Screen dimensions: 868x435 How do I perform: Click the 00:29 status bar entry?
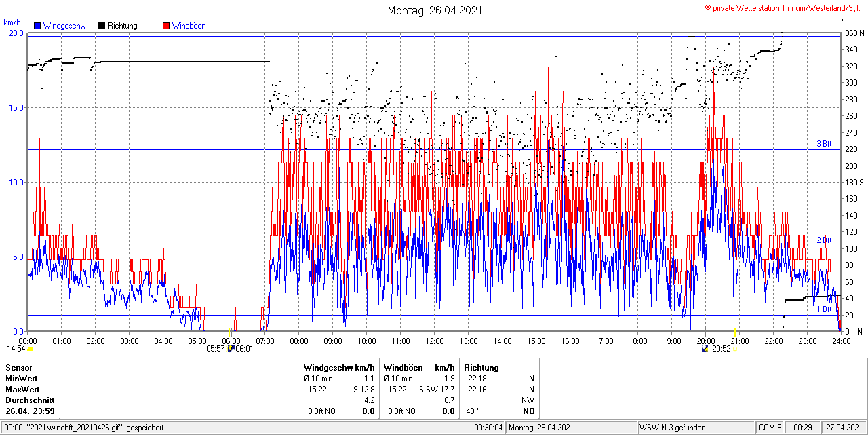[803, 428]
